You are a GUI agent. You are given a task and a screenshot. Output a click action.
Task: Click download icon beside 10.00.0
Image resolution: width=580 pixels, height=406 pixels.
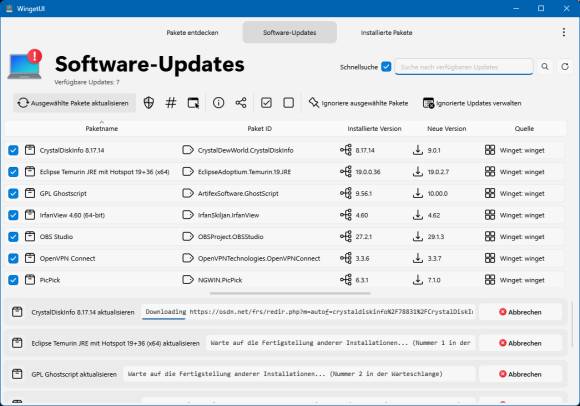click(x=418, y=193)
